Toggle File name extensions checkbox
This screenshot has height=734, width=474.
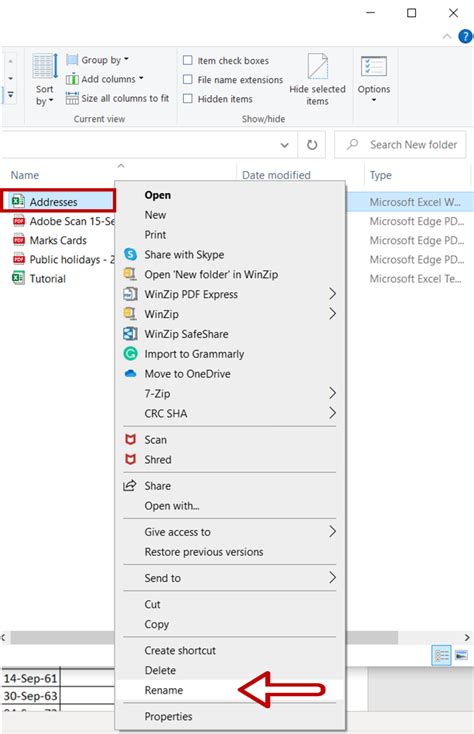coord(188,80)
